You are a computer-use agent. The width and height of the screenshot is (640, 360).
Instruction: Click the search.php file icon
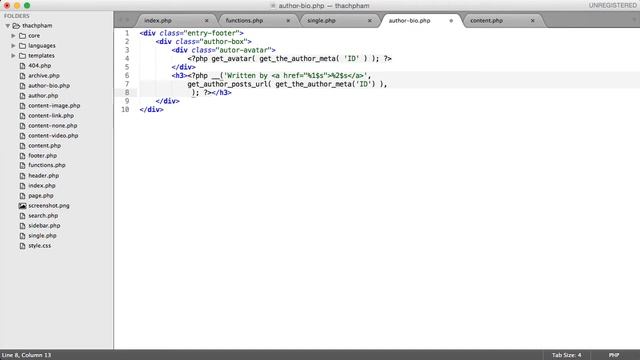tap(22, 216)
